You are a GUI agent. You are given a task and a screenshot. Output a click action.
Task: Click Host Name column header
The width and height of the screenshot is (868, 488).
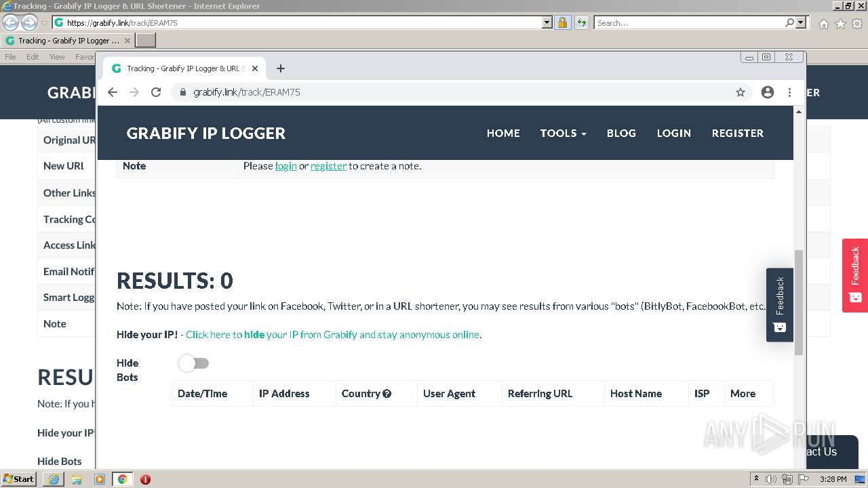tap(646, 394)
